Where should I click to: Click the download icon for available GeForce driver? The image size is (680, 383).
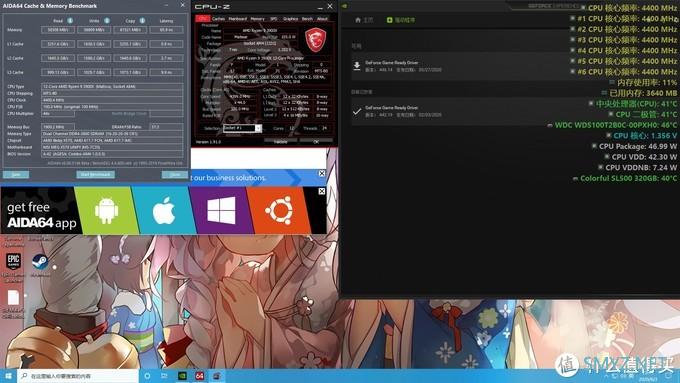[x=356, y=65]
